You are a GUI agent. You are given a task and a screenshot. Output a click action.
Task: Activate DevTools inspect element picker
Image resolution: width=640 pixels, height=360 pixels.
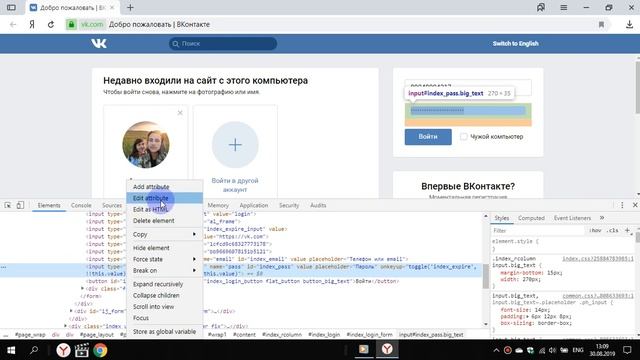coord(8,205)
